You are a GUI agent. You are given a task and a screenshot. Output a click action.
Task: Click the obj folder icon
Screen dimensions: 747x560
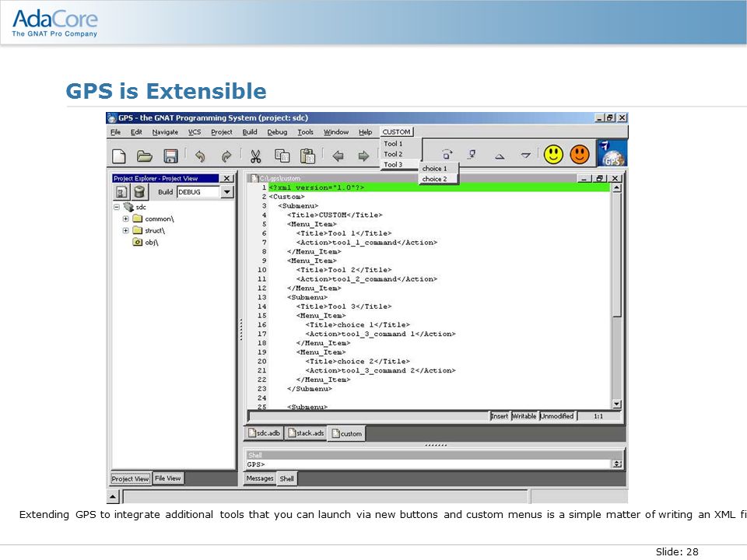(137, 242)
